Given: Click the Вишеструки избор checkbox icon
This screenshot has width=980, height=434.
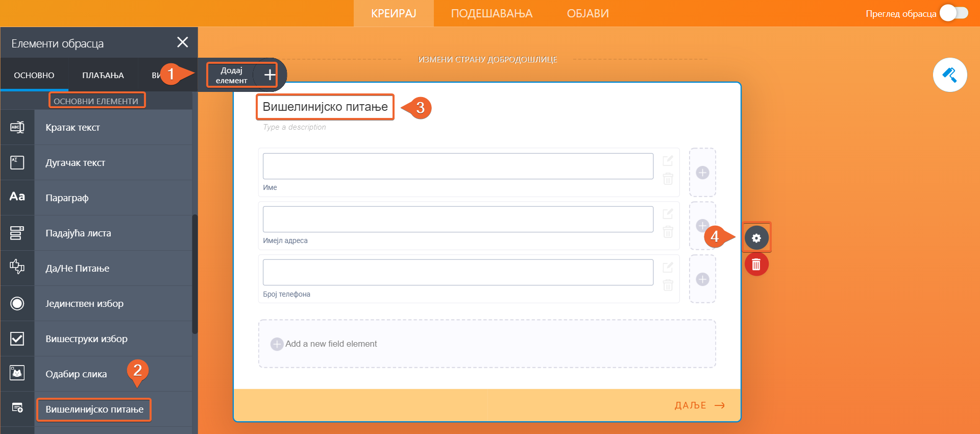Looking at the screenshot, I should (x=17, y=339).
